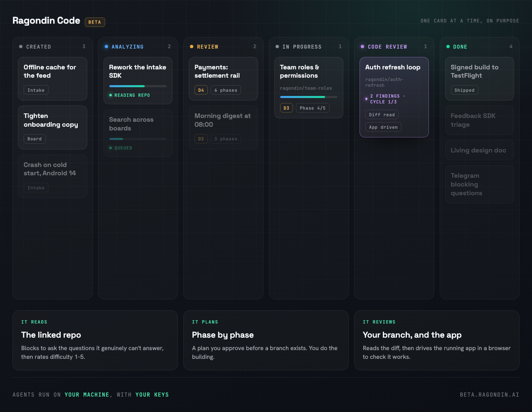Image resolution: width=532 pixels, height=412 pixels.
Task: Click the Team roles progress bar
Action: (309, 97)
